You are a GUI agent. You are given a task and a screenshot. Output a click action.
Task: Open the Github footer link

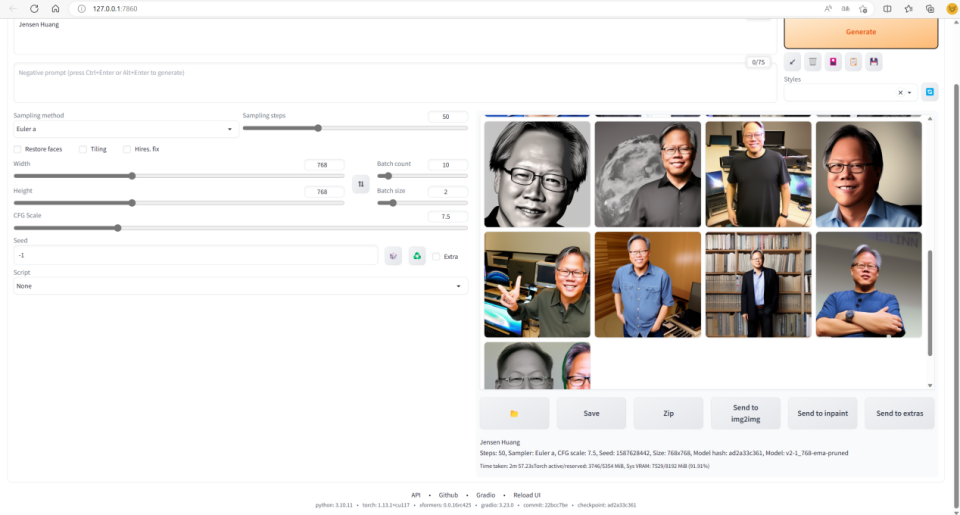pos(448,495)
